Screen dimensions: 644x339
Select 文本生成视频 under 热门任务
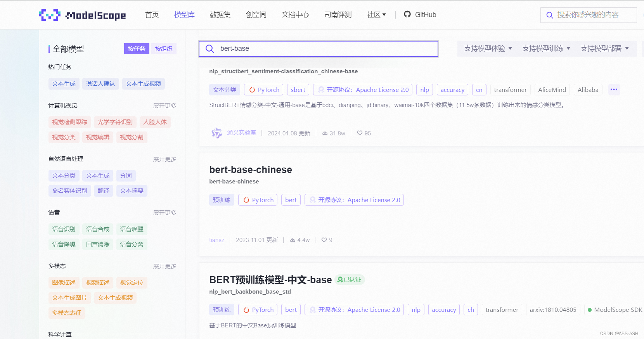[143, 84]
